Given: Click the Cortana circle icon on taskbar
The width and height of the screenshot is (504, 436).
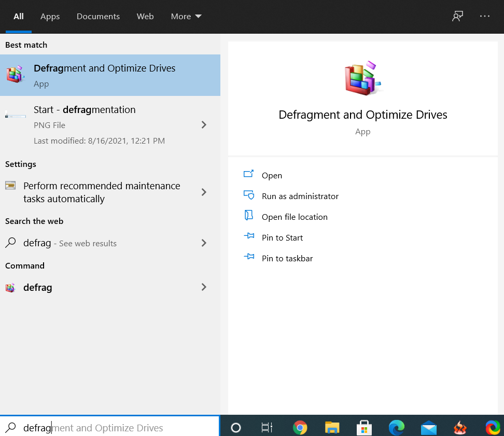Looking at the screenshot, I should point(236,428).
